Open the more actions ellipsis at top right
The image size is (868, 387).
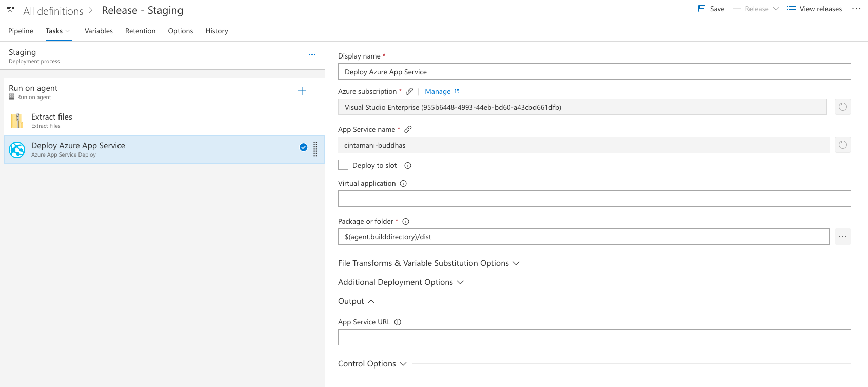coord(856,9)
